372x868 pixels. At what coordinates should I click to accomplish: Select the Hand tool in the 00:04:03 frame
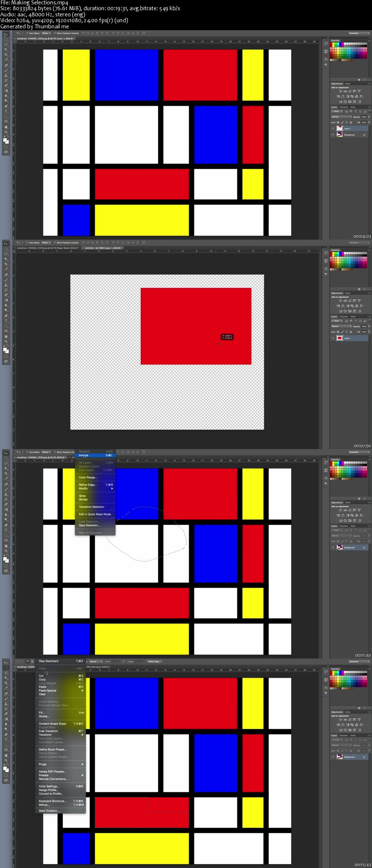pyautogui.click(x=6, y=127)
